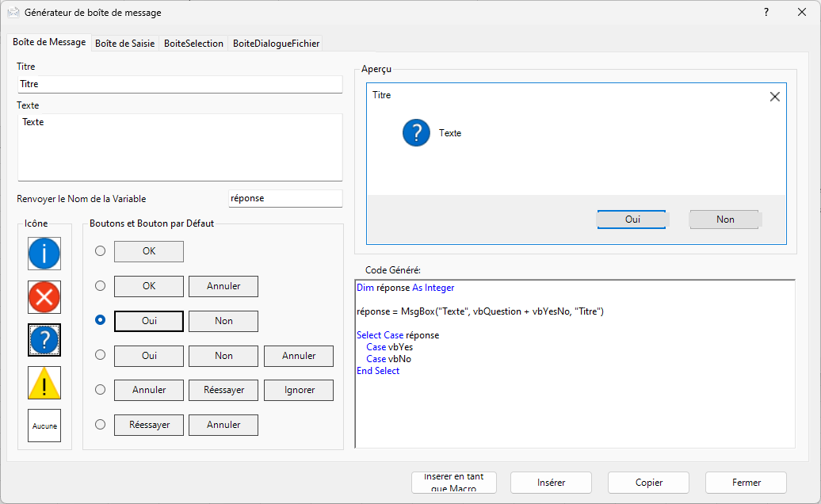Screen dimensions: 821x504
Task: Select the yellow Warning exclamation icon
Action: (x=44, y=383)
